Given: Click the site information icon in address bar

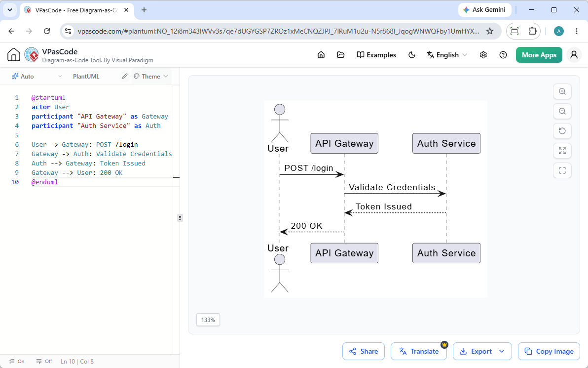Looking at the screenshot, I should [x=68, y=31].
